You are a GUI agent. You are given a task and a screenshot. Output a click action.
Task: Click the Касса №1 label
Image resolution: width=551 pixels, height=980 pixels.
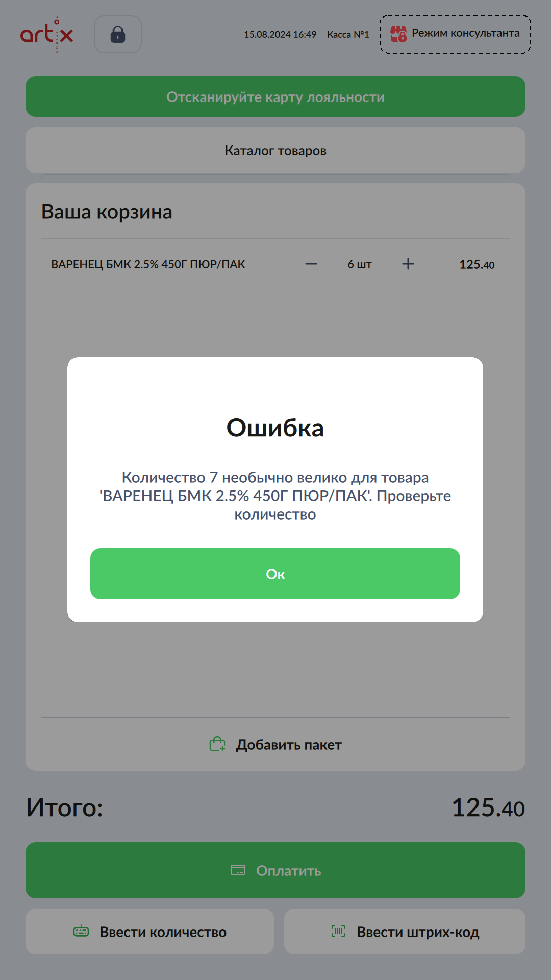click(x=348, y=34)
